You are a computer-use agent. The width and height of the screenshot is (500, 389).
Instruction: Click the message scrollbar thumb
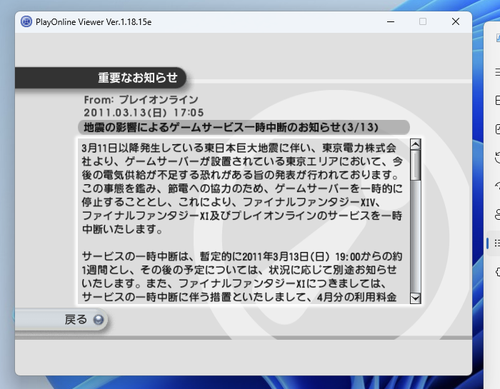[x=415, y=165]
